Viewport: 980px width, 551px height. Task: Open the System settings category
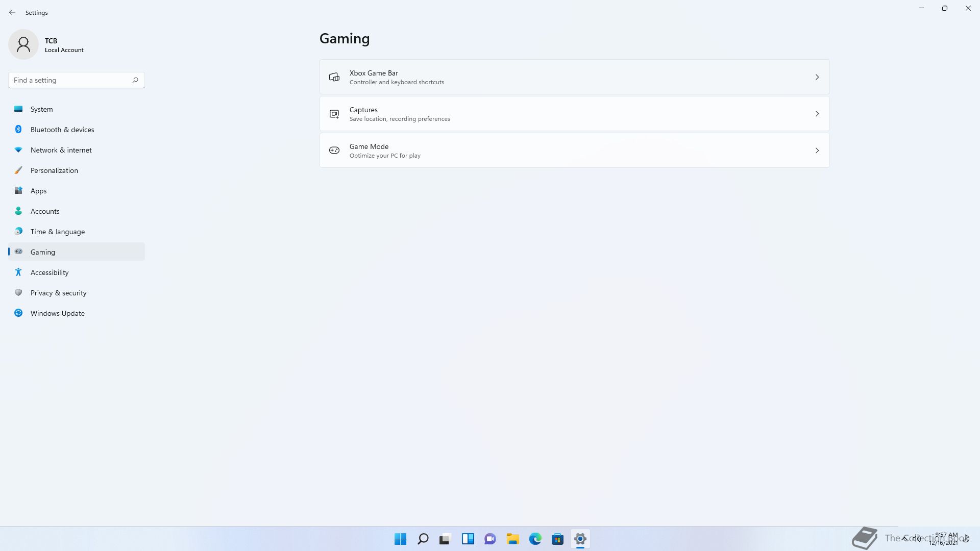point(42,109)
